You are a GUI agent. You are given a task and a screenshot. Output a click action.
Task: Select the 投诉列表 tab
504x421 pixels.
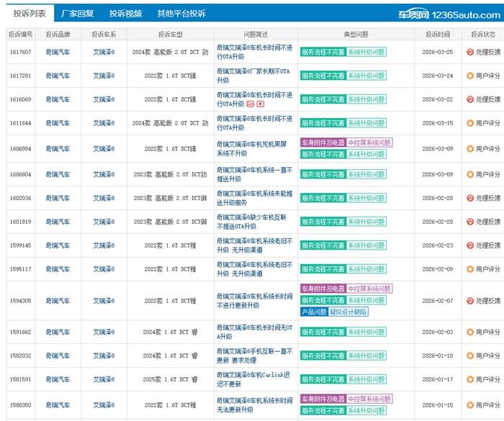tap(29, 14)
